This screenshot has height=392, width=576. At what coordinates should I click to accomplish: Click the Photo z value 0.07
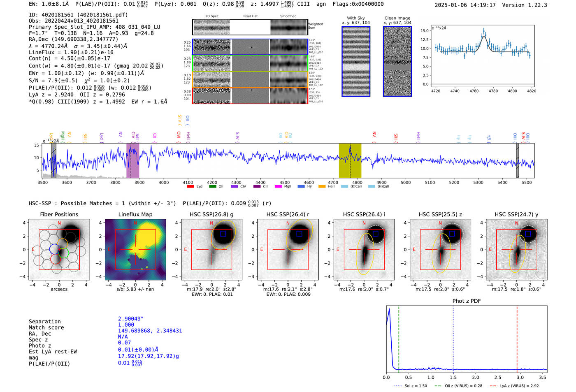point(124,343)
